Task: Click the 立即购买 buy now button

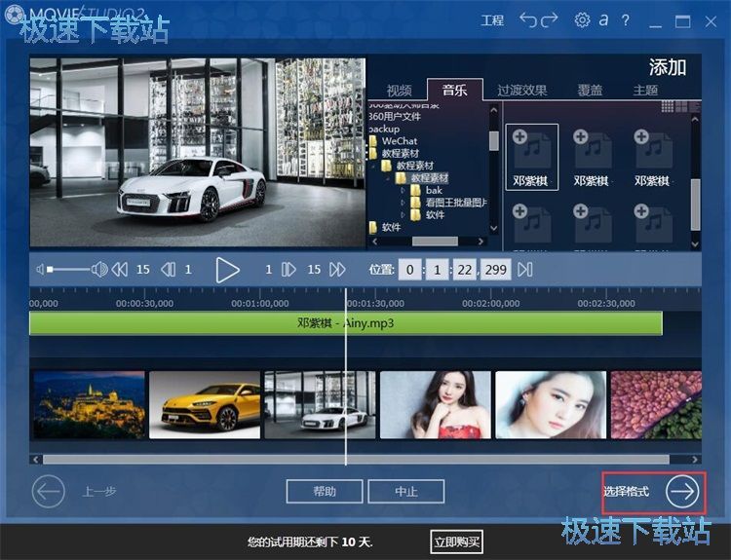Action: pyautogui.click(x=456, y=541)
